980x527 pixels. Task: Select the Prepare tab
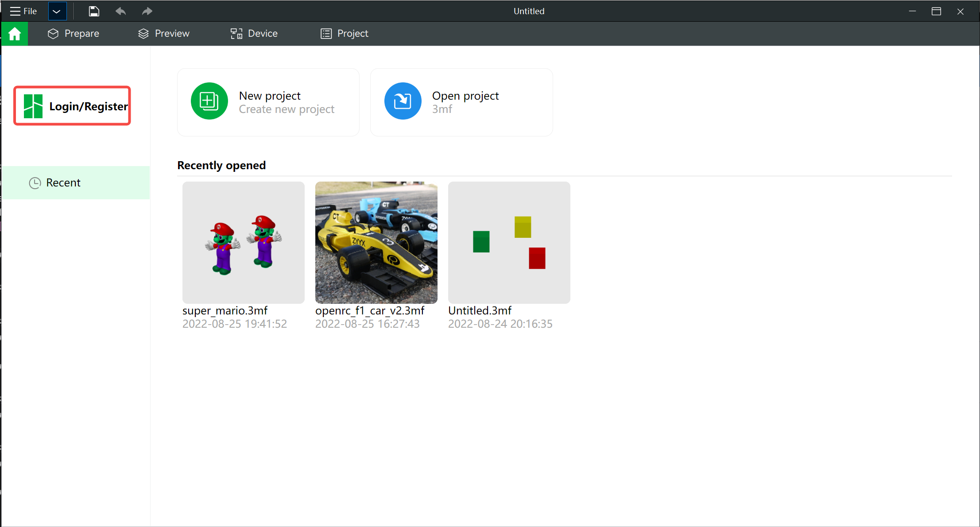pos(74,33)
